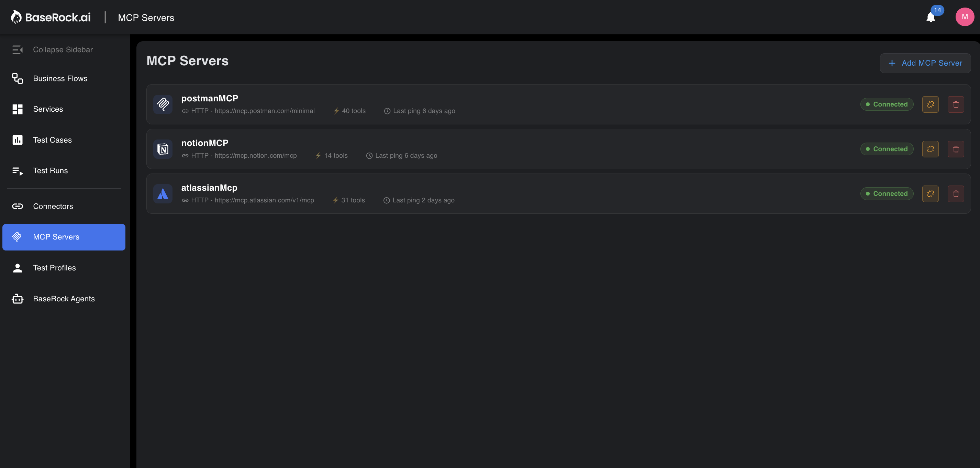
Task: Click the reconnect icon for atlassianMcp
Action: 930,193
